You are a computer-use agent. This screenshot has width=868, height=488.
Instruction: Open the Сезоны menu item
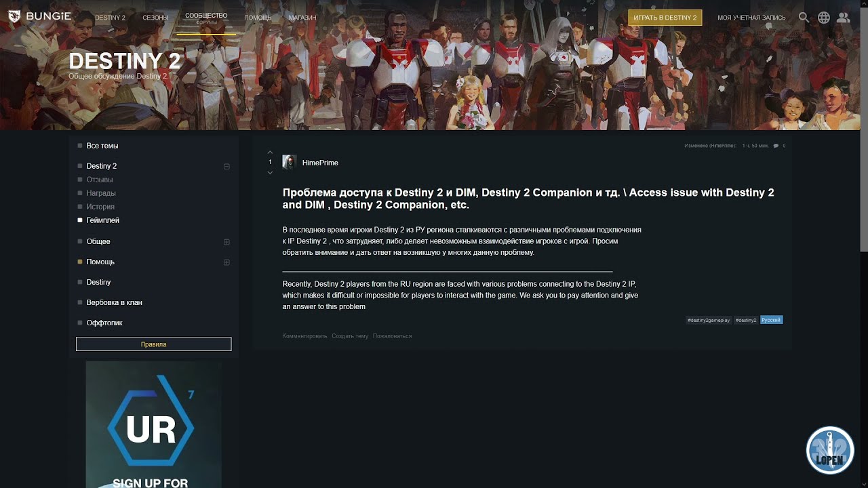[155, 18]
